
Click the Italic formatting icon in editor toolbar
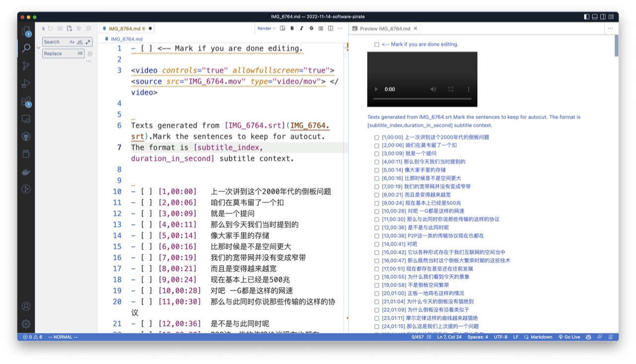click(302, 29)
